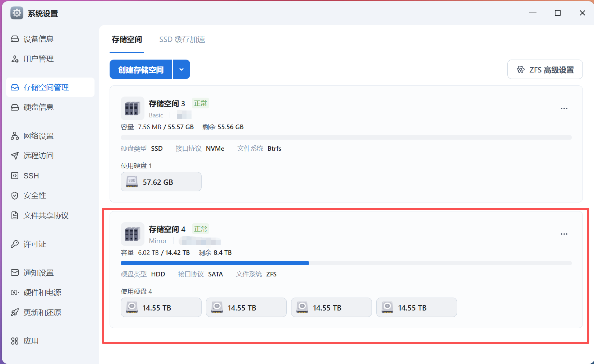
Task: Click the HDD icon on first 14.55 TB disk
Action: [x=132, y=307]
